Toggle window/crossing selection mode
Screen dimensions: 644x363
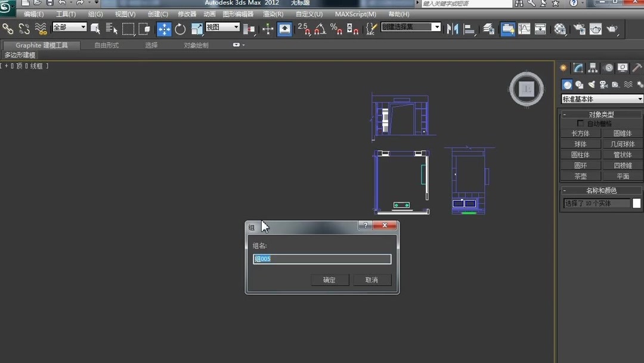tap(145, 28)
